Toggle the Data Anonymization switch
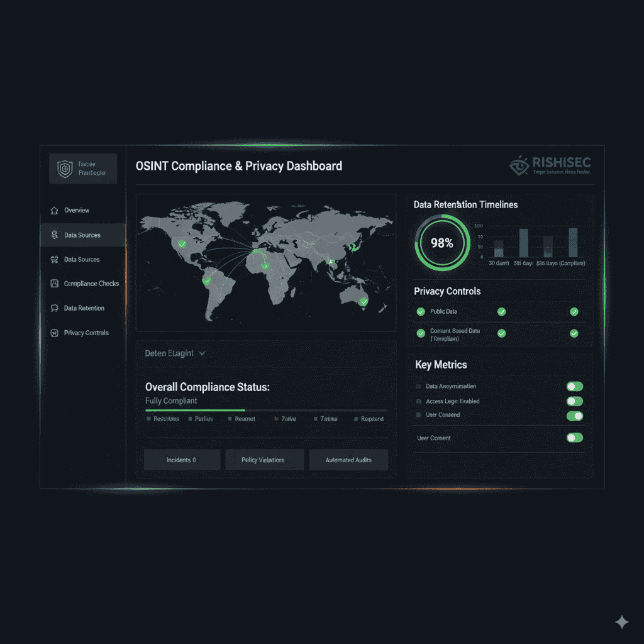 (x=574, y=386)
